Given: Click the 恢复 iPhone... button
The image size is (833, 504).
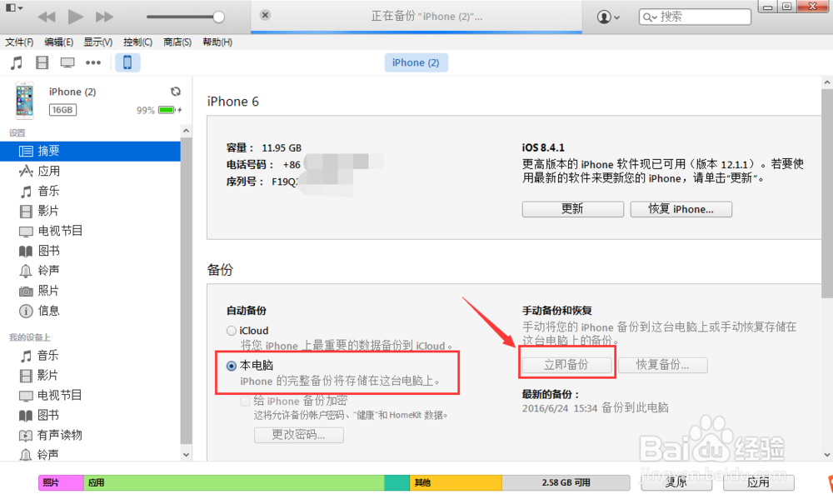Looking at the screenshot, I should point(681,209).
